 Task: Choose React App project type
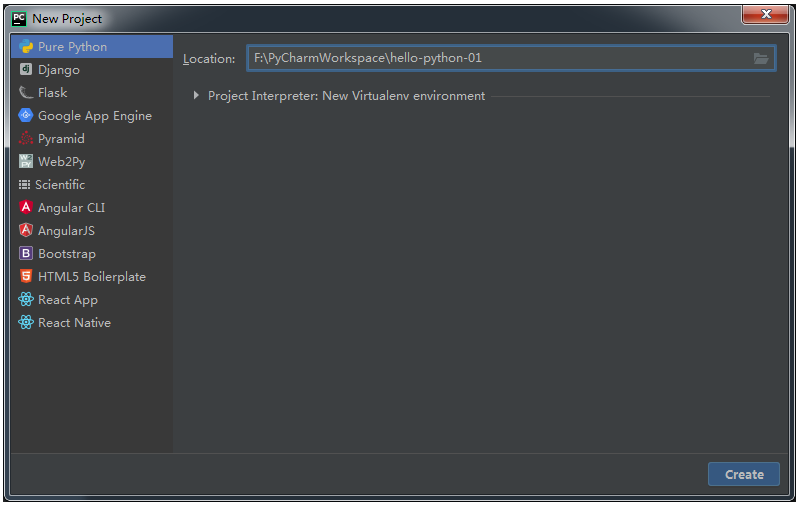click(67, 300)
